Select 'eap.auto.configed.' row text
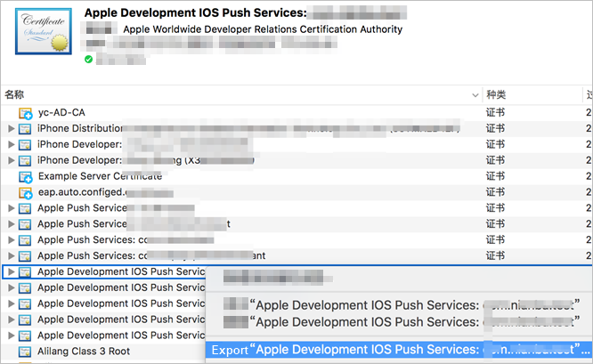 click(x=81, y=192)
